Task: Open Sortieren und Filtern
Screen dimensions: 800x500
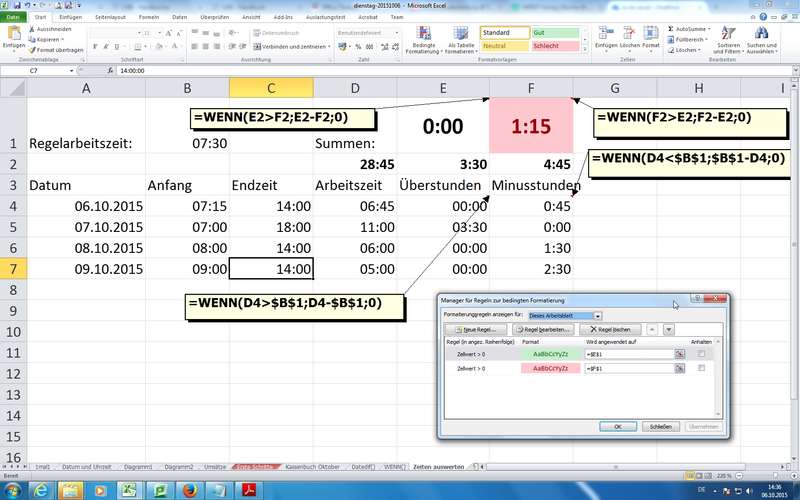Action: tap(727, 40)
